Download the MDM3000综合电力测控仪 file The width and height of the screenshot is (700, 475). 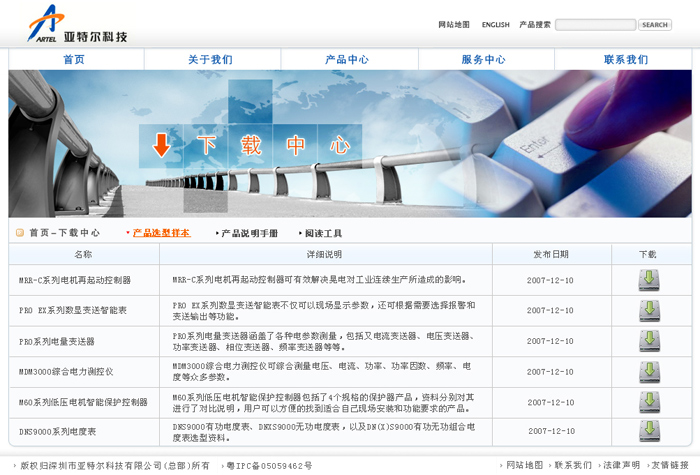click(x=649, y=372)
